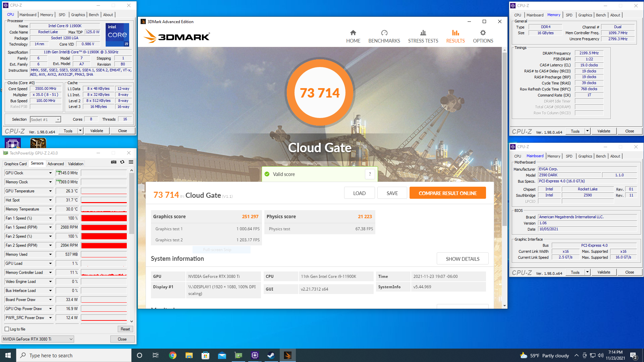The height and width of the screenshot is (362, 644).
Task: Open Steam from taskbar
Action: pyautogui.click(x=271, y=355)
